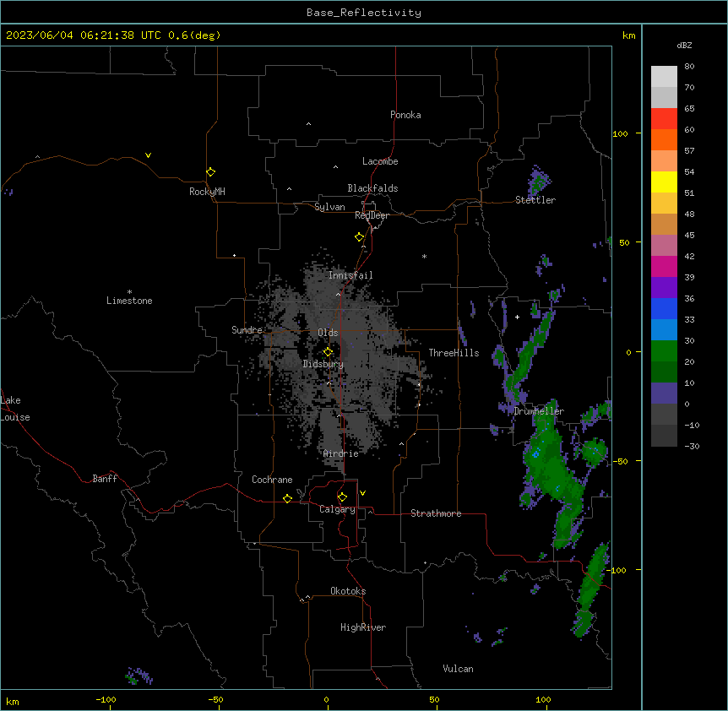Click the km unit label at bottom left

[13, 701]
